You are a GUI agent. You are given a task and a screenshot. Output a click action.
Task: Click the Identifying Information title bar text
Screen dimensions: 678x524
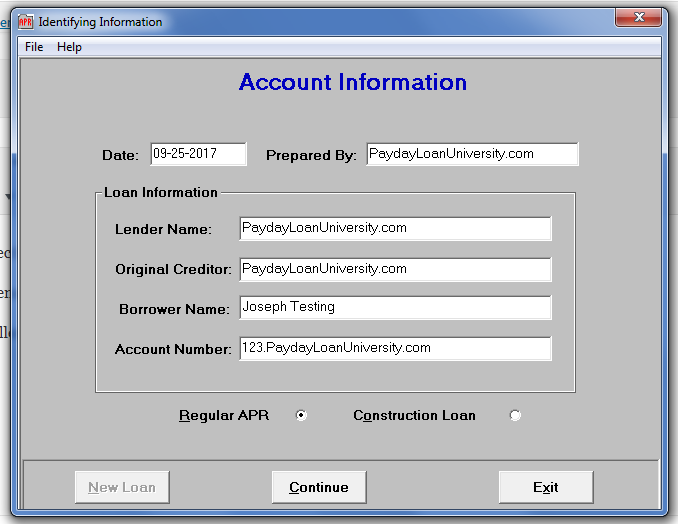coord(100,21)
